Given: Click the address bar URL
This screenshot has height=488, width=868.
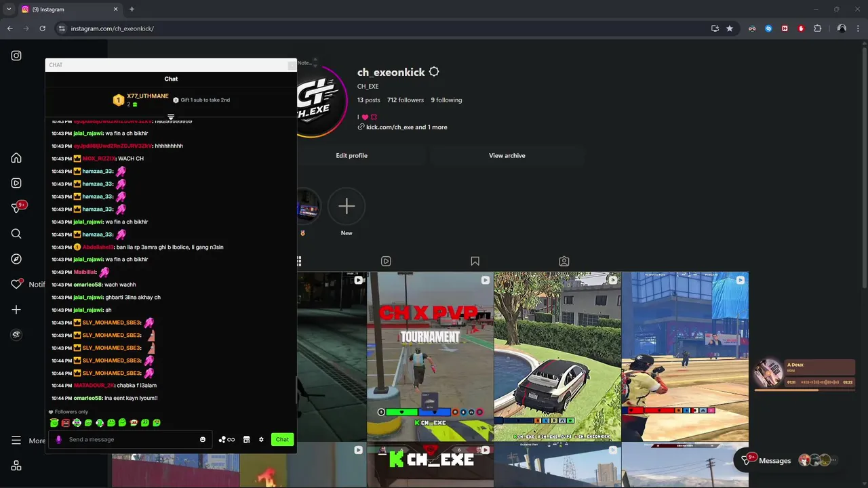Looking at the screenshot, I should pyautogui.click(x=113, y=28).
